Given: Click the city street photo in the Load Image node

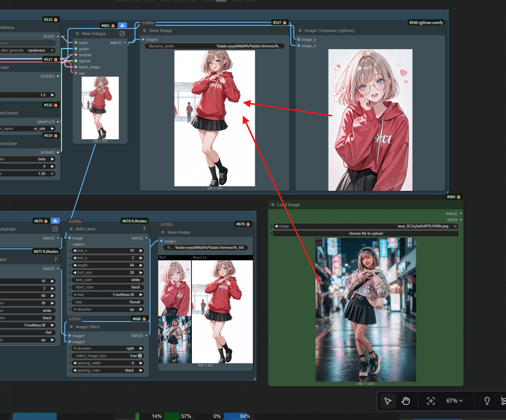Looking at the screenshot, I should click(x=366, y=308).
